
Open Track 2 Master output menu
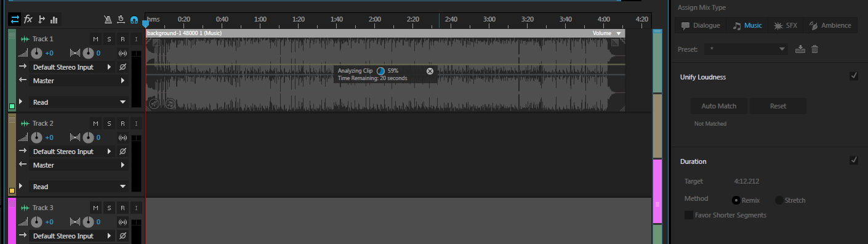click(x=78, y=165)
